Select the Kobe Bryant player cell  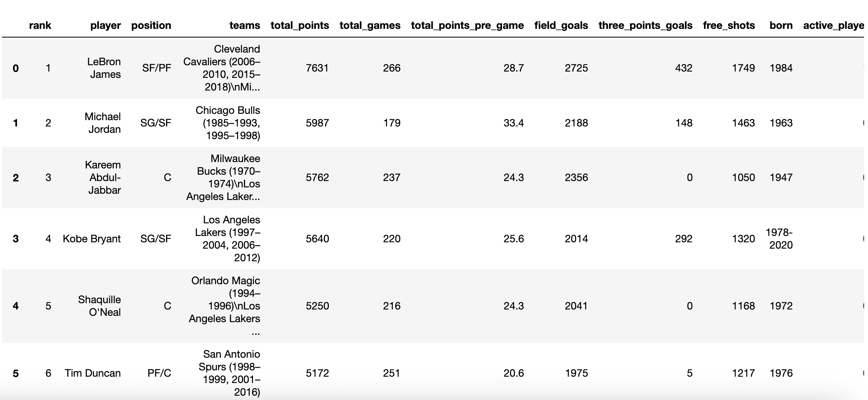coord(92,239)
